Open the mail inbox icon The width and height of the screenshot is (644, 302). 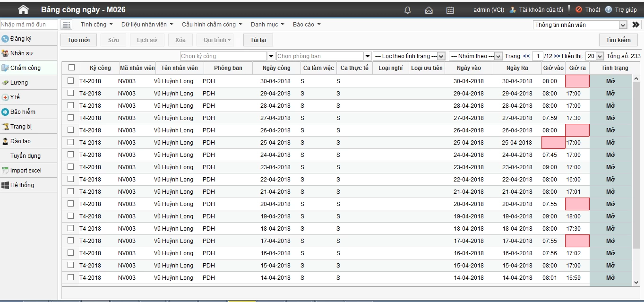(x=429, y=10)
